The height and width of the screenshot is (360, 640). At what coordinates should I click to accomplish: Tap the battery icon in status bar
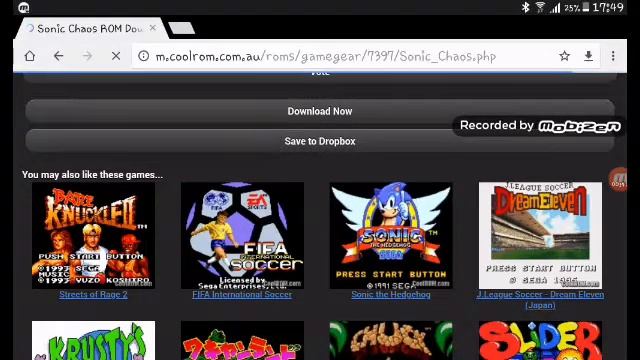[586, 7]
